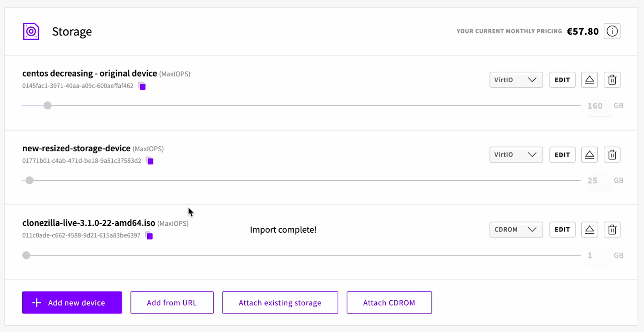
Task: Click UUID text 0145fac1-3971-40aa-a09c-600aeffaf462
Action: tap(78, 86)
